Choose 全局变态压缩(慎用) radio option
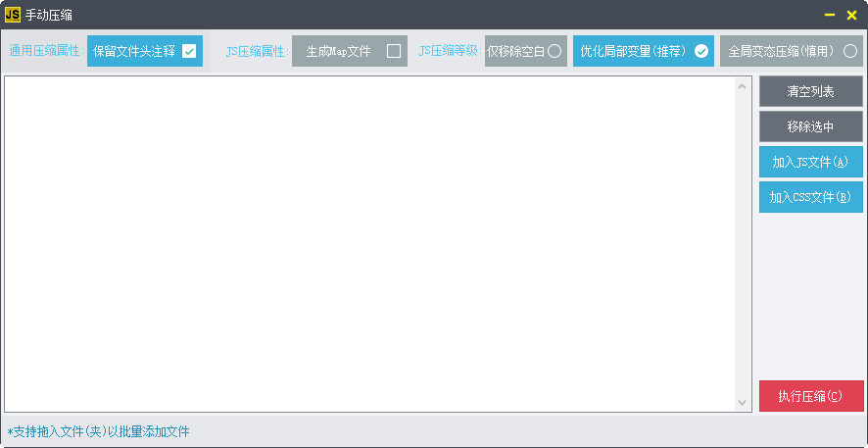This screenshot has width=868, height=448. pyautogui.click(x=794, y=51)
